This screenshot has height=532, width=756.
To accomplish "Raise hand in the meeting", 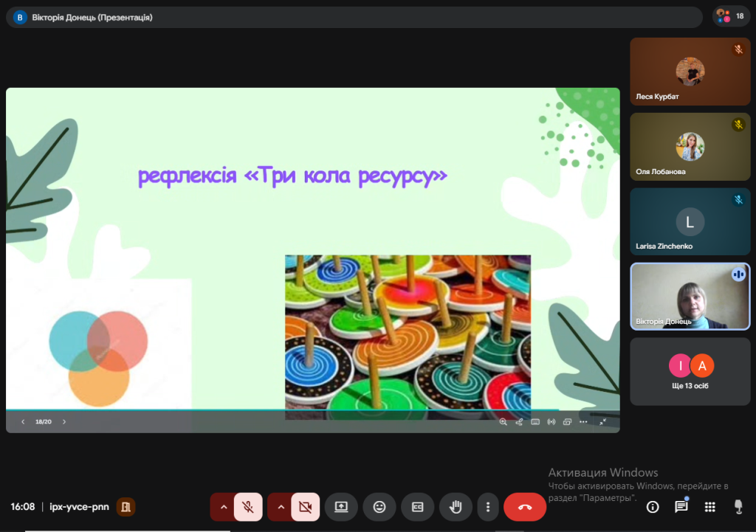I will click(456, 507).
